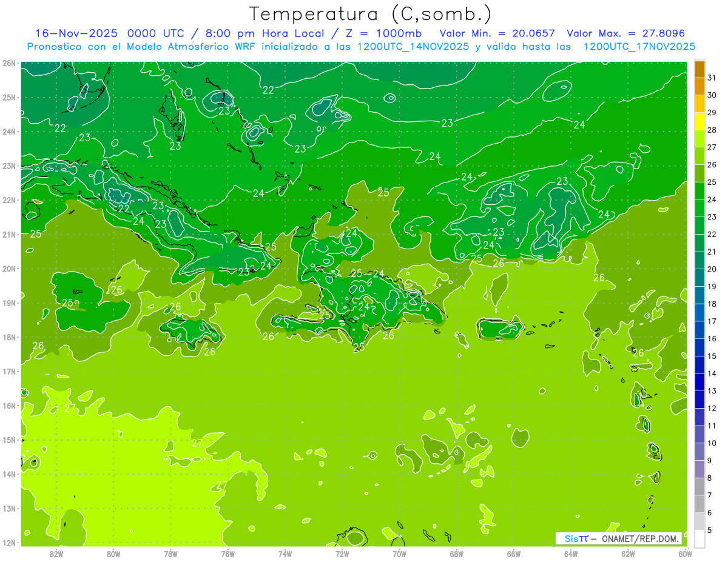This screenshot has height=562, width=728.
Task: Click the '60W' longitude axis label
Action: click(686, 554)
